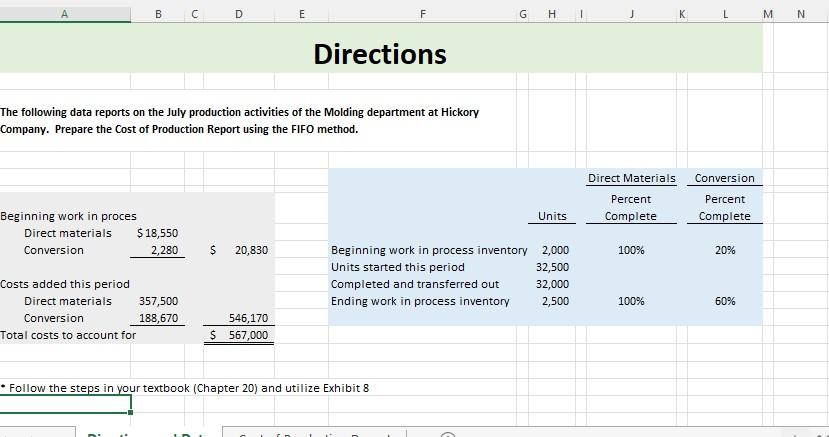This screenshot has width=829, height=437.
Task: Select the 'Costs added this period' label
Action: (65, 284)
